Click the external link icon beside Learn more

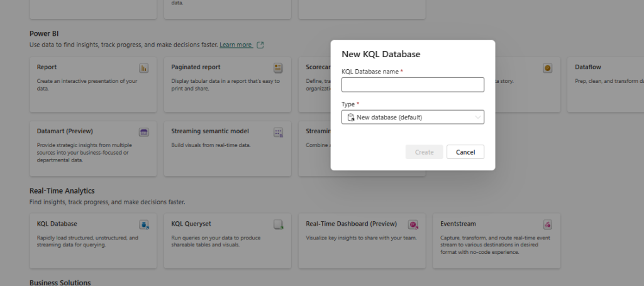(260, 45)
